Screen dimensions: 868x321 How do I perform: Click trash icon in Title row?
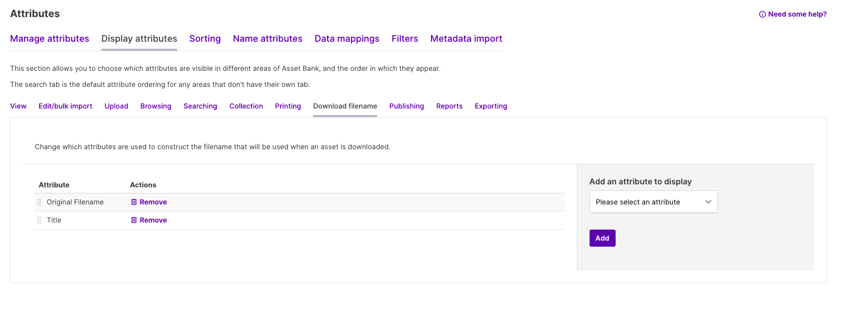coord(134,220)
